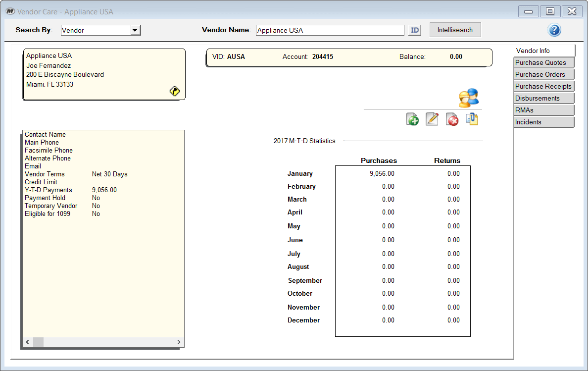Click the Joe Fernandez contact line
Viewport: 588px width, 371px height.
tap(49, 66)
